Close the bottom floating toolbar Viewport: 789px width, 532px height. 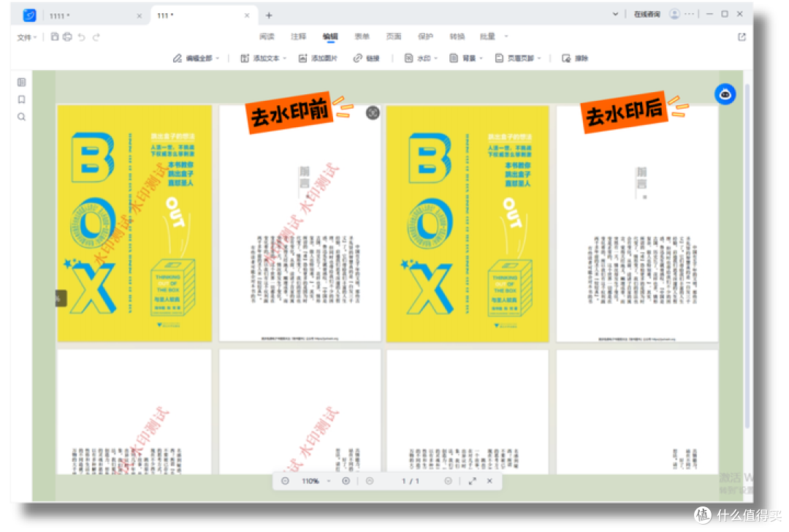[489, 481]
